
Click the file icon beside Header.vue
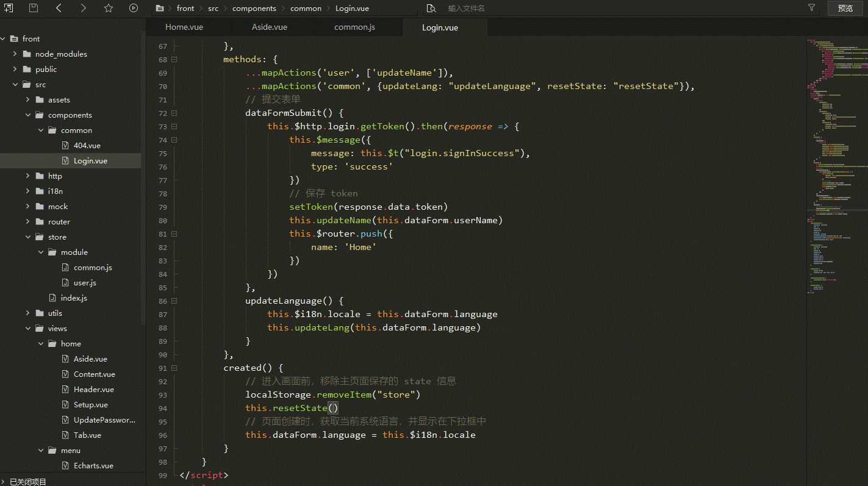[x=66, y=389]
